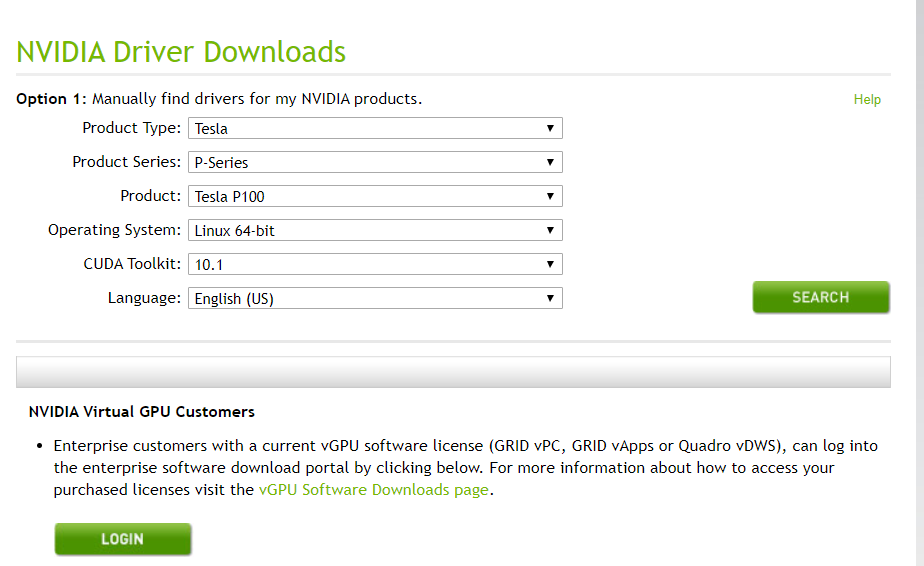The width and height of the screenshot is (924, 566).
Task: Click the green LOGIN button
Action: tap(123, 539)
